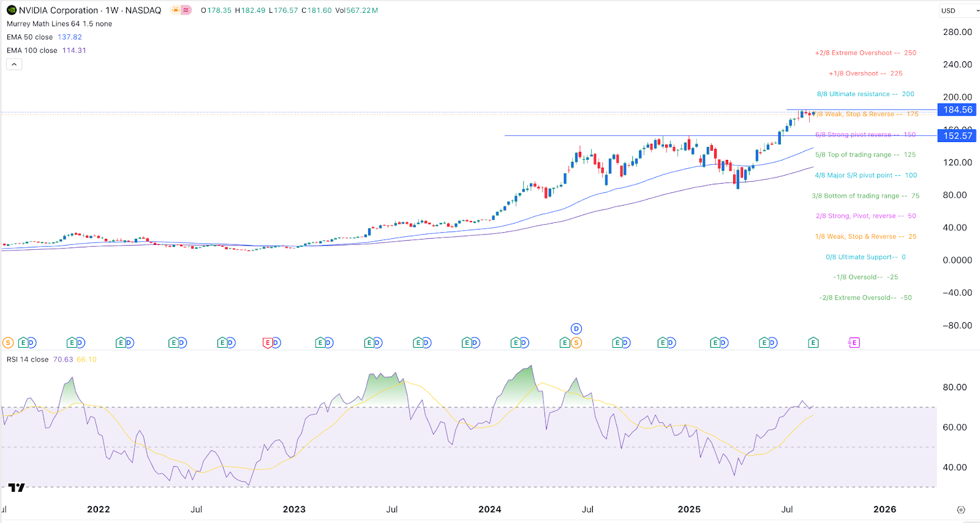Image resolution: width=980 pixels, height=523 pixels.
Task: Select the Murrey Math Lines indicator legend
Action: pyautogui.click(x=59, y=24)
